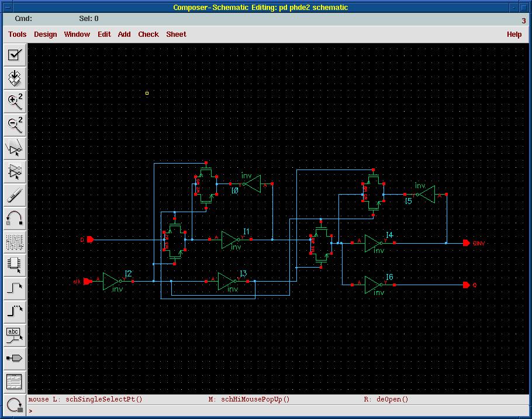
Task: Click the Undo arrow icon
Action: [x=14, y=218]
